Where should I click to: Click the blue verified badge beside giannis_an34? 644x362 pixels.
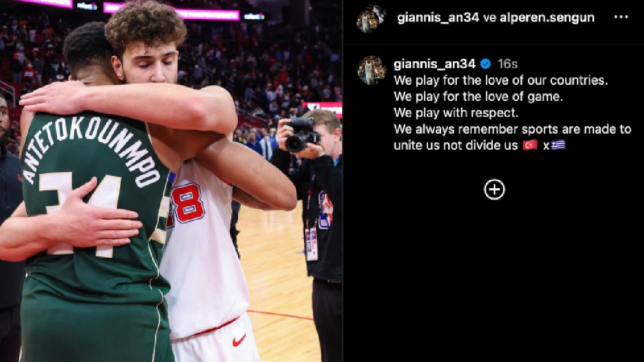(x=486, y=64)
